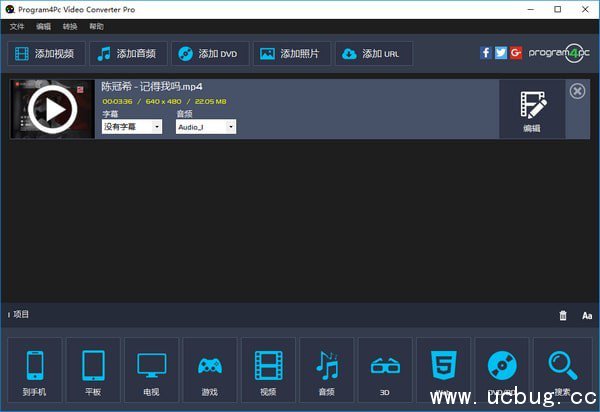This screenshot has height=412, width=600.
Task: Click the 22.05 MB file size text
Action: pyautogui.click(x=210, y=101)
